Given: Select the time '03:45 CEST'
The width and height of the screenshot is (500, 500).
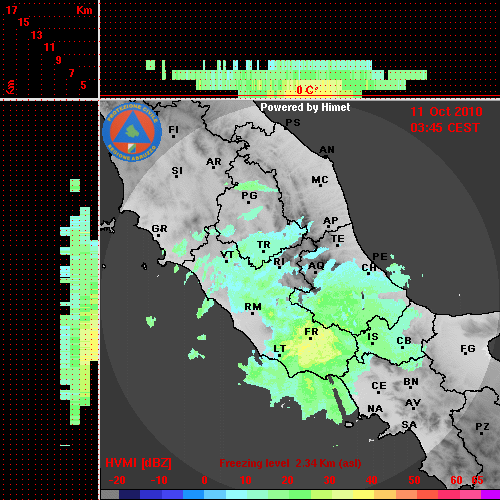Looking at the screenshot, I should 445,128.
